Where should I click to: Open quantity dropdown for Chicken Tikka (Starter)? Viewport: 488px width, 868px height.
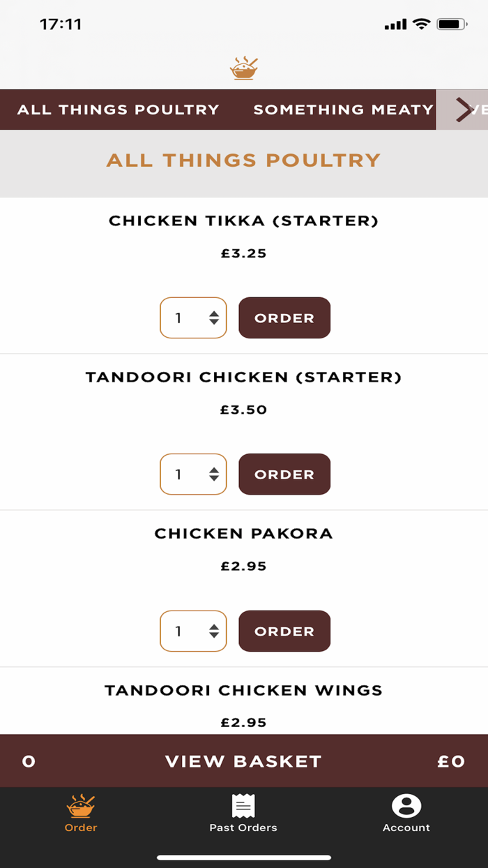[x=193, y=318]
